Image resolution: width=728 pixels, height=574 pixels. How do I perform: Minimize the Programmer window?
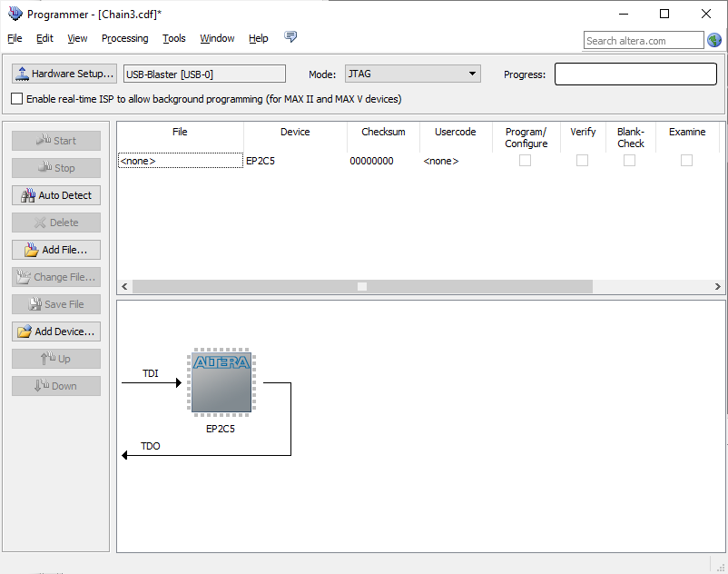tap(624, 14)
